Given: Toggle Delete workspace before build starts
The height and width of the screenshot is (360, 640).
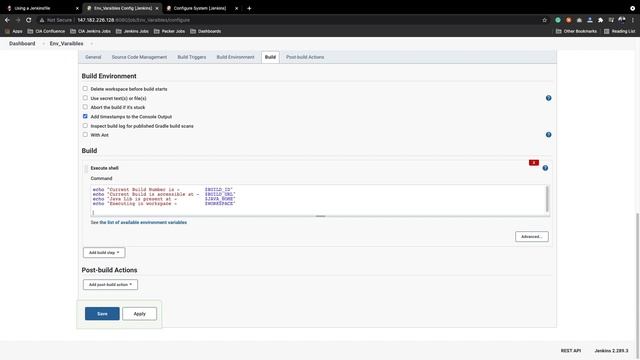Looking at the screenshot, I should tap(85, 89).
